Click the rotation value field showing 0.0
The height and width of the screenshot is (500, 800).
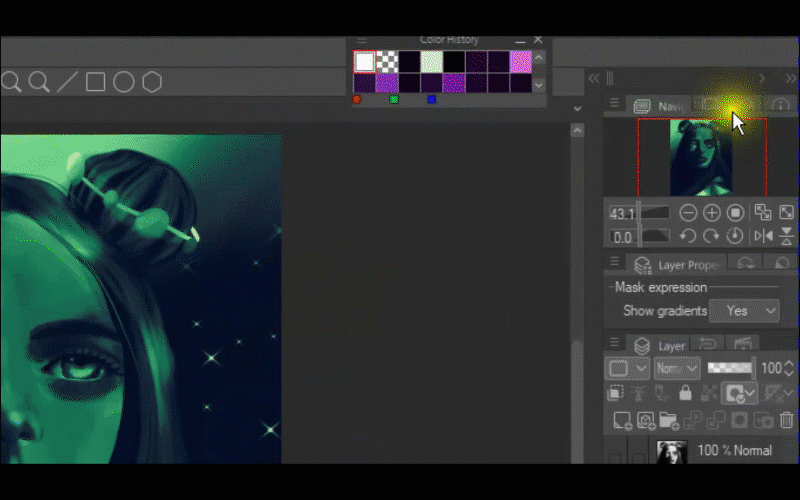click(x=622, y=237)
